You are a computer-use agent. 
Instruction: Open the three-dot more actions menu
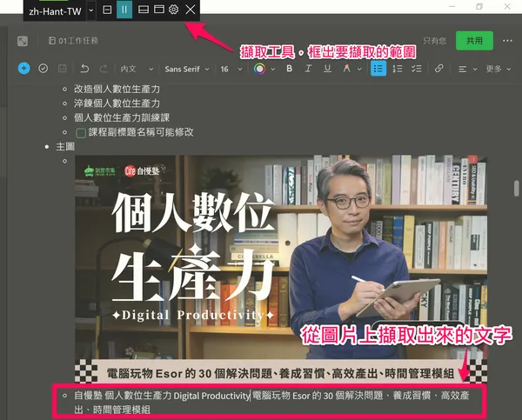[x=507, y=41]
